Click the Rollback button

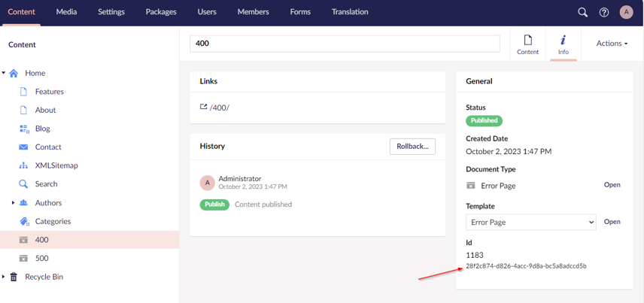(x=412, y=146)
